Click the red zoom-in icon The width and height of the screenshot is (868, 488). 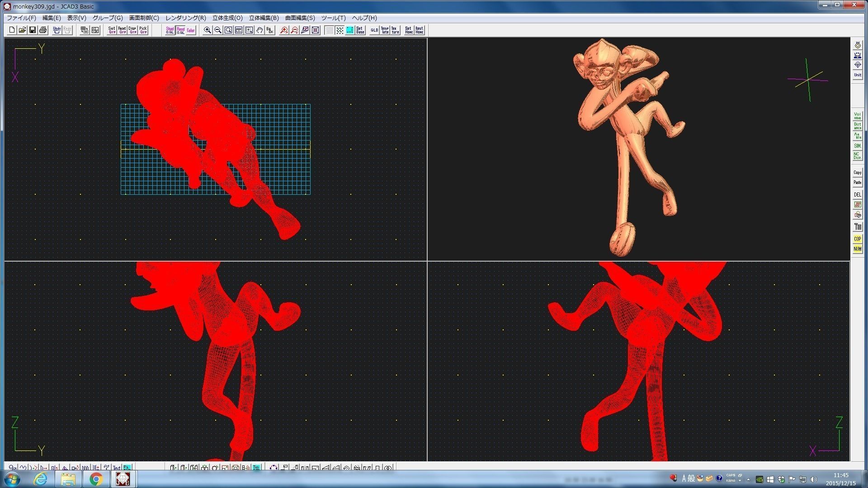[284, 30]
